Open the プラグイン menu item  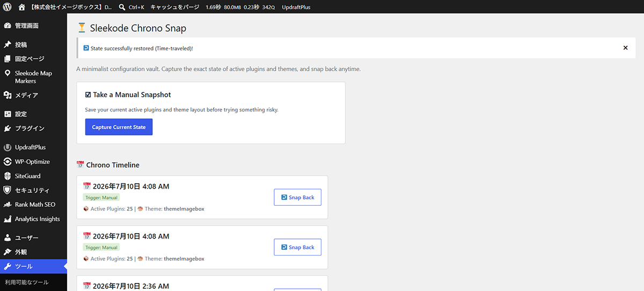pos(33,129)
